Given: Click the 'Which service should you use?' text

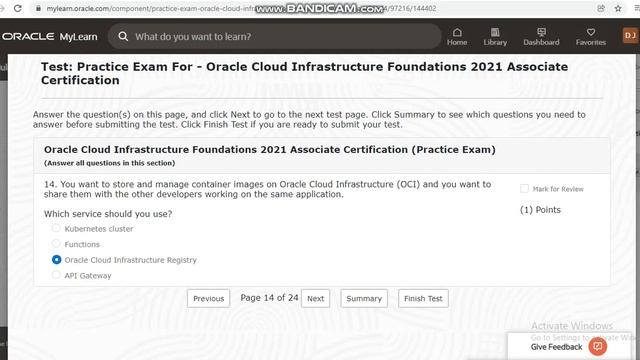Looking at the screenshot, I should click(108, 214).
